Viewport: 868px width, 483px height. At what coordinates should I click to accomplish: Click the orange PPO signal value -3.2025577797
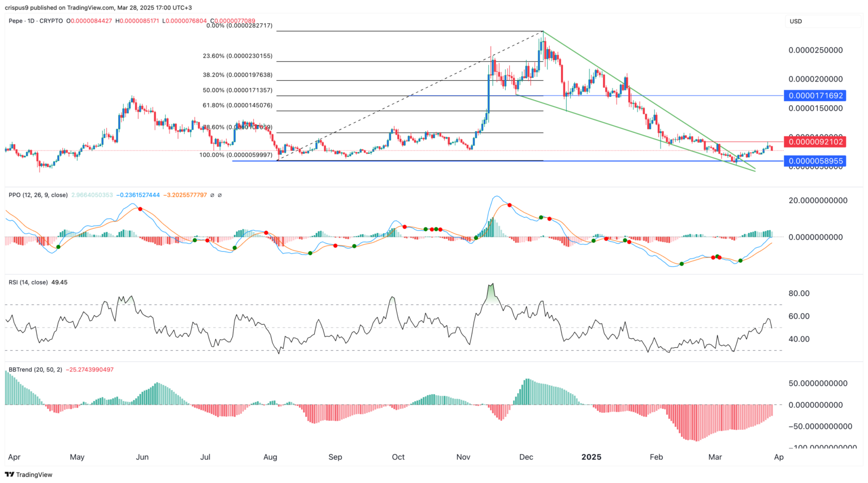pyautogui.click(x=185, y=195)
